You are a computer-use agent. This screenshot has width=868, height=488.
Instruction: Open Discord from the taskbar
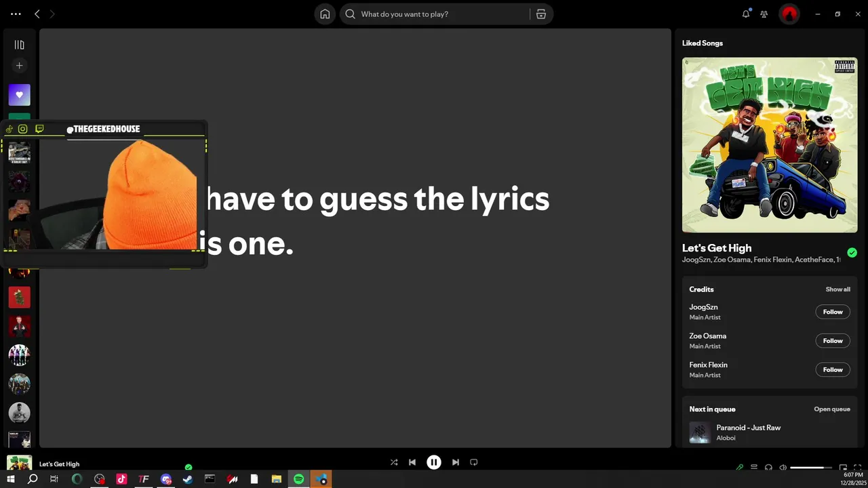(166, 479)
